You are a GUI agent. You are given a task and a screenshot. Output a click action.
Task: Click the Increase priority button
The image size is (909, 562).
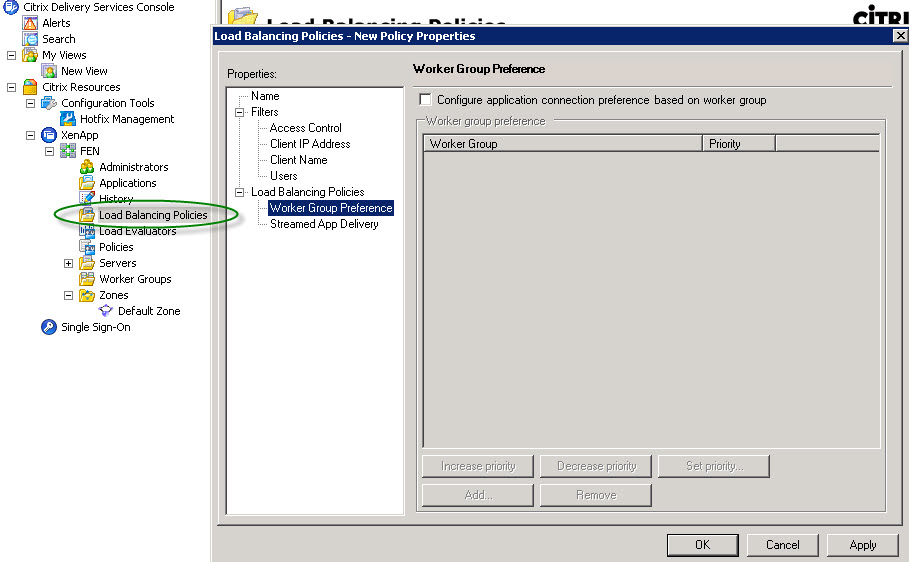(x=478, y=466)
